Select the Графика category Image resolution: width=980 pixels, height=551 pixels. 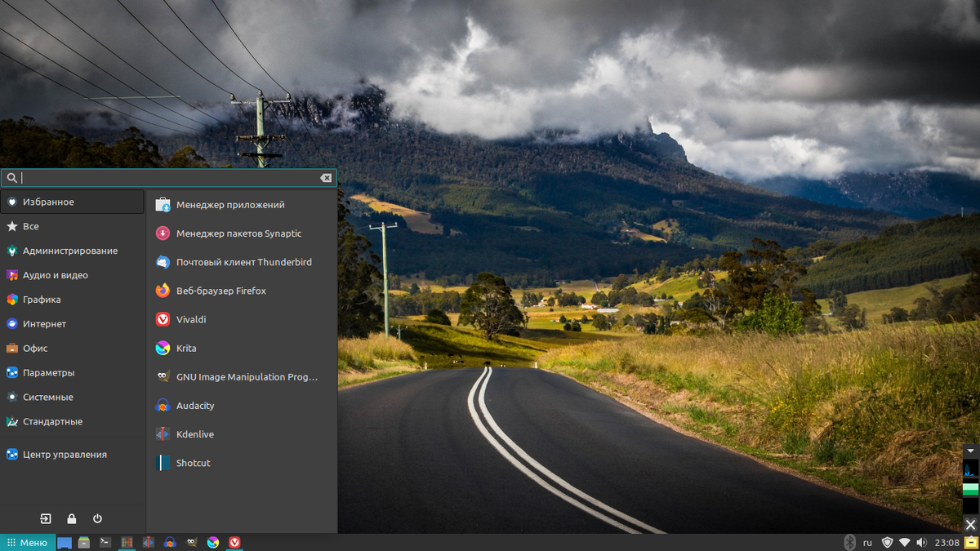click(73, 300)
